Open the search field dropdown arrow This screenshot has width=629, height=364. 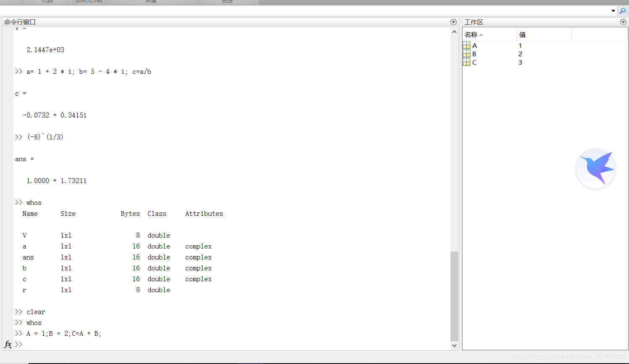point(613,11)
